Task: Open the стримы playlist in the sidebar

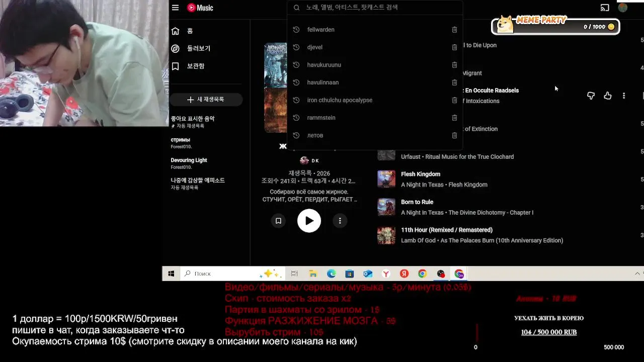Action: click(x=181, y=143)
